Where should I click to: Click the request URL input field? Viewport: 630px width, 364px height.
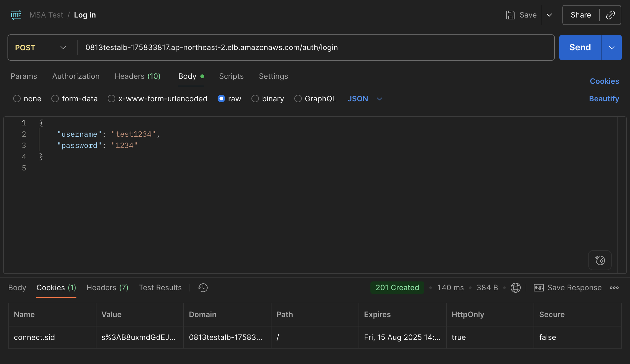[x=313, y=48]
